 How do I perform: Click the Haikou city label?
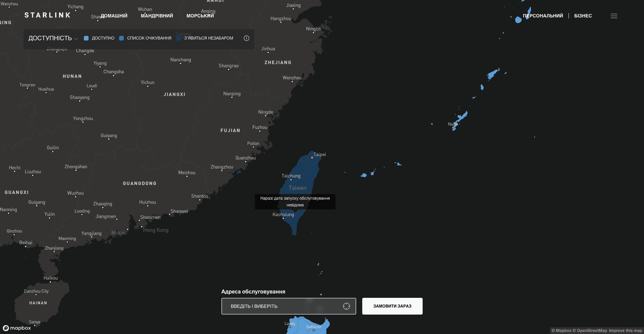click(x=51, y=278)
